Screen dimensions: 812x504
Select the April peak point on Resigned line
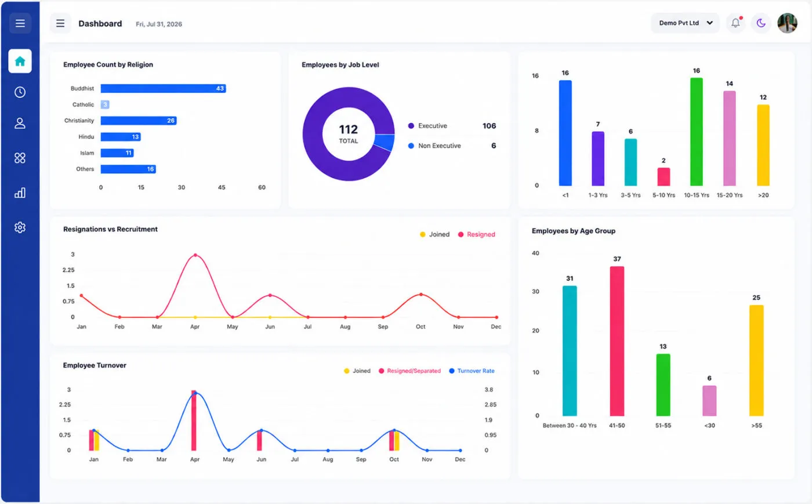(x=195, y=255)
